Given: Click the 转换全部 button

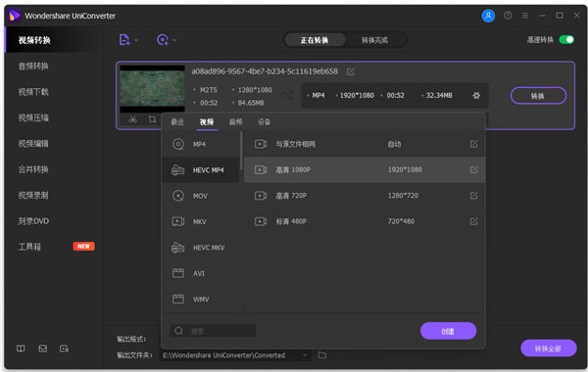Looking at the screenshot, I should tap(548, 349).
